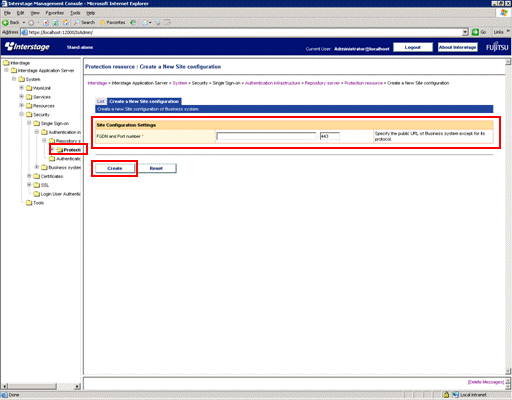Click the Print toolbar icon
The width and height of the screenshot is (512, 400).
158,22
